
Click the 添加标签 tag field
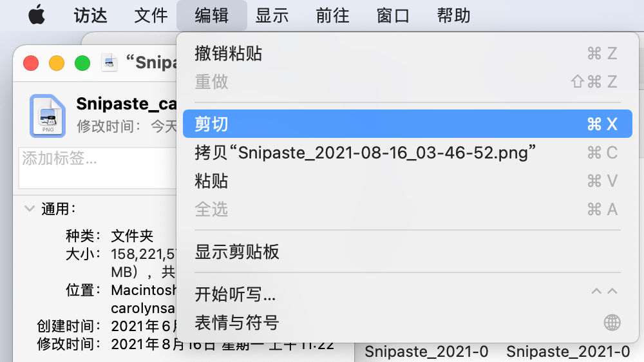97,158
